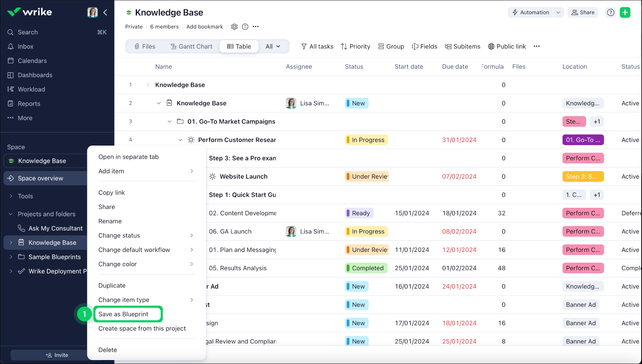The image size is (642, 364).
Task: Open the Gantt Chart view
Action: click(192, 46)
